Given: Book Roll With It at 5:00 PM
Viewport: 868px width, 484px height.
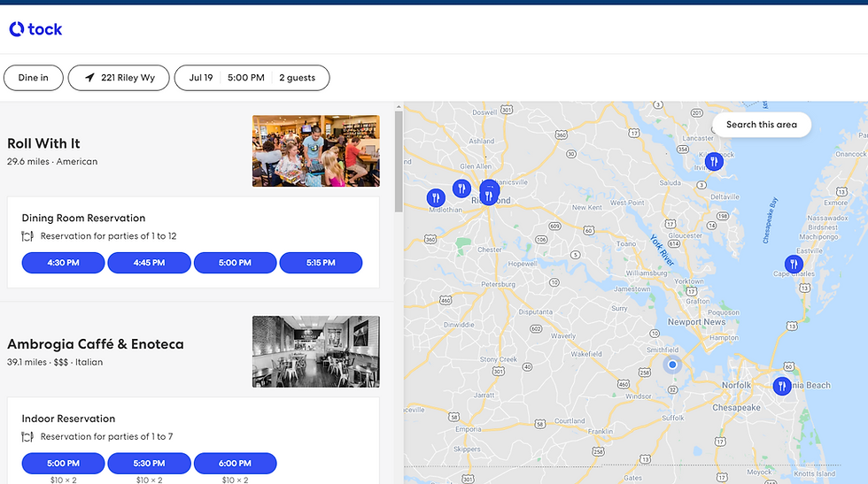Looking at the screenshot, I should point(235,263).
